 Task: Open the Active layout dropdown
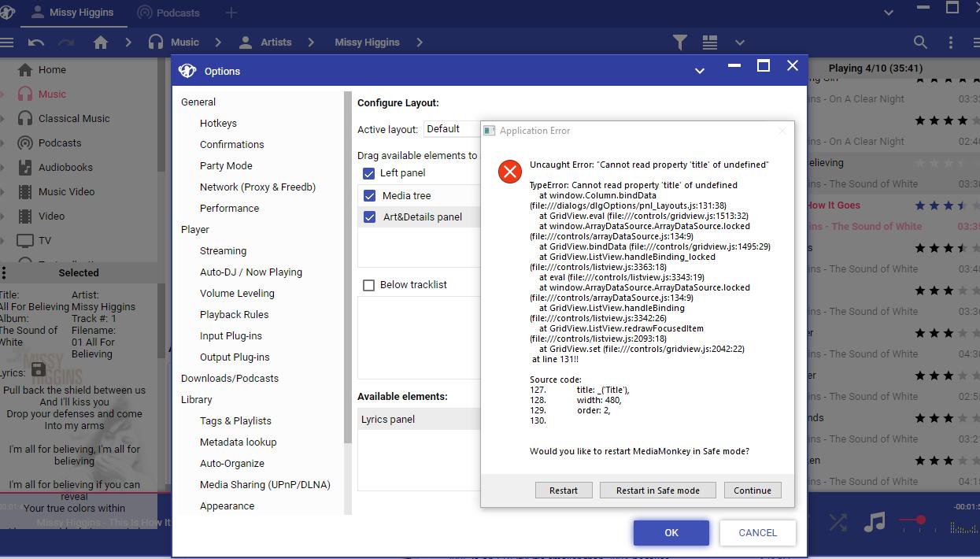(x=452, y=129)
